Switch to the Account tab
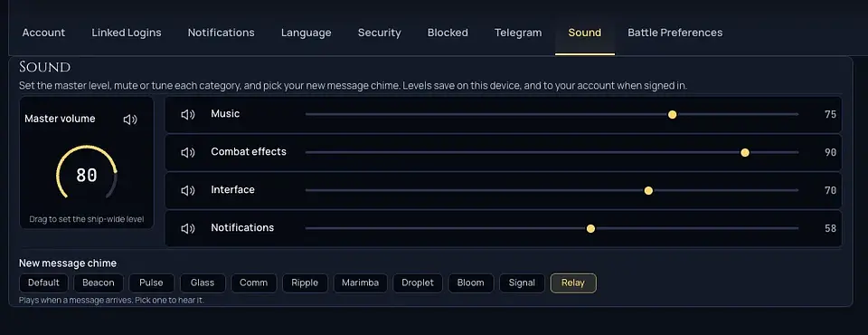 [x=43, y=33]
